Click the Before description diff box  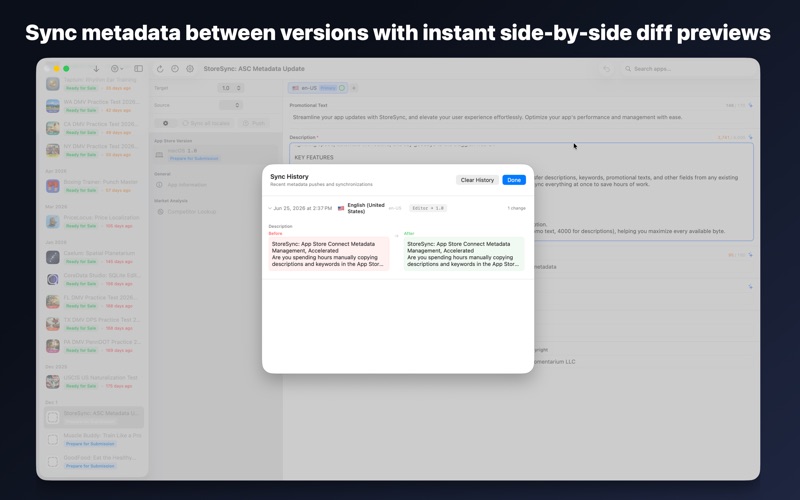click(x=329, y=254)
